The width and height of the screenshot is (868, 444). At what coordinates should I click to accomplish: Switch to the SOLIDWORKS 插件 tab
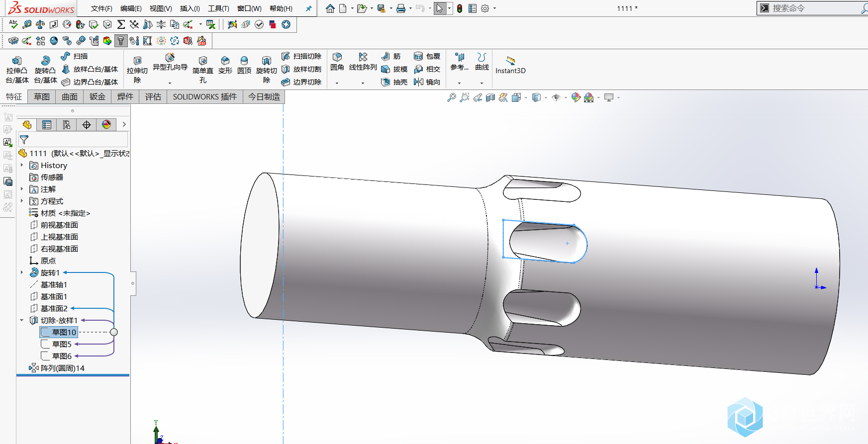click(205, 96)
